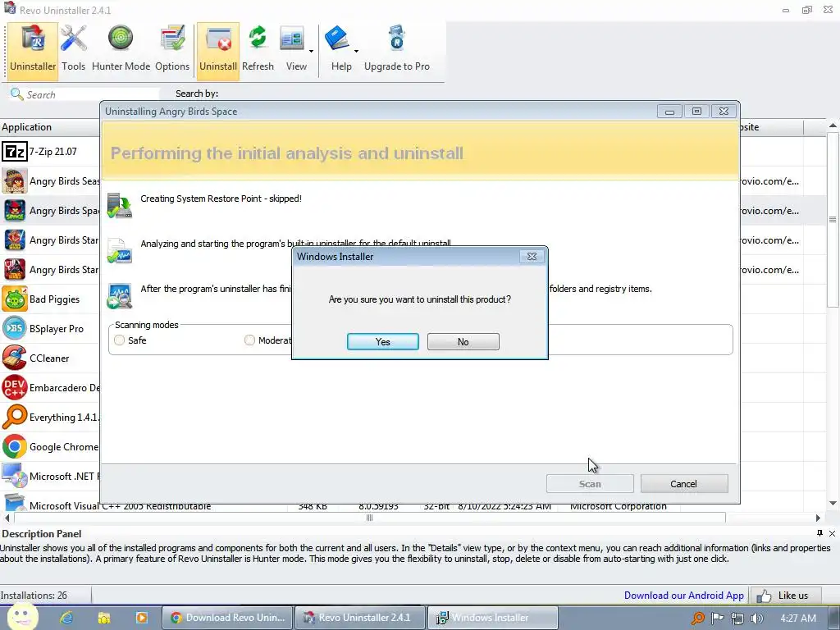Click the horizontal scrollbar left arrow
This screenshot has width=840, height=630.
click(x=7, y=518)
